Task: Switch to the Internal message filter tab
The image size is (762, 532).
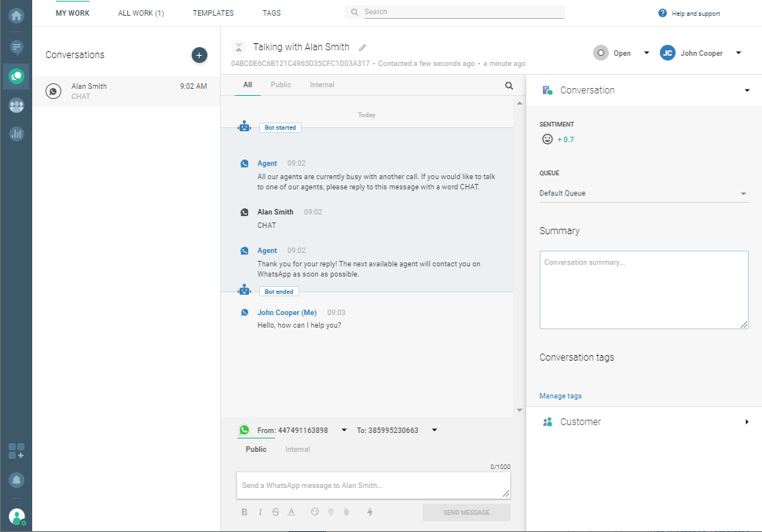Action: pyautogui.click(x=322, y=85)
